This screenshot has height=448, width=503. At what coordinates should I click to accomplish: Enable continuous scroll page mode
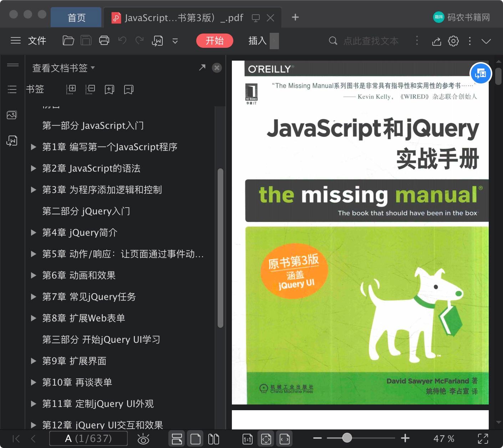[x=177, y=439]
